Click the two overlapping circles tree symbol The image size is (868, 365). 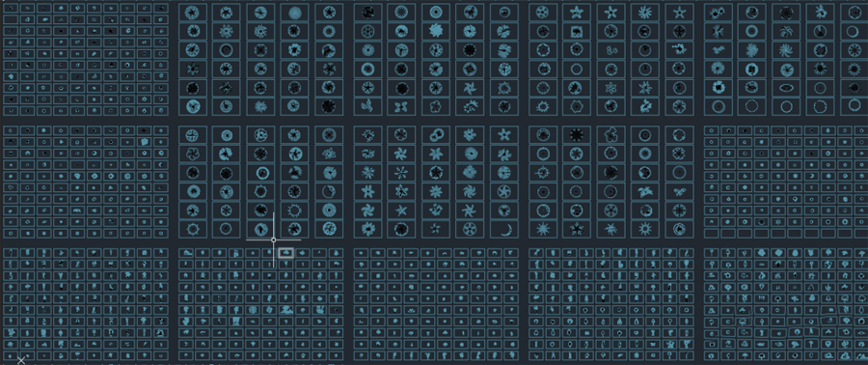(x=436, y=134)
